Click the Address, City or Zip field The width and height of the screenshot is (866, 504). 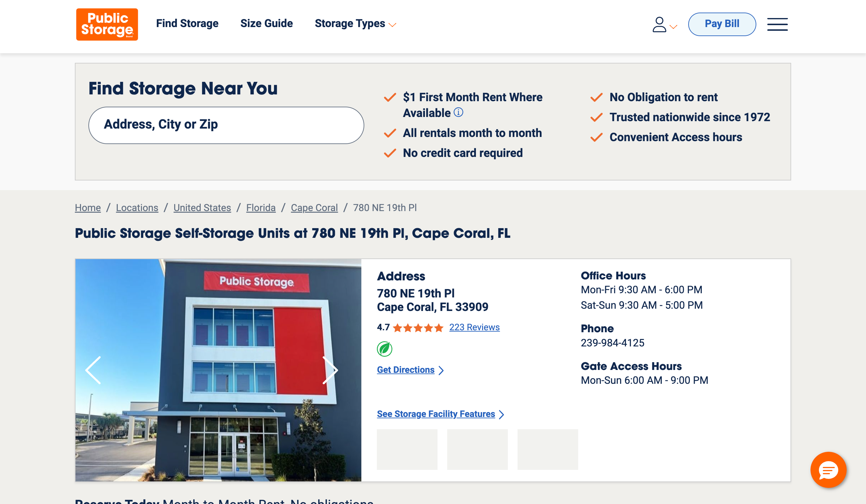pyautogui.click(x=226, y=125)
